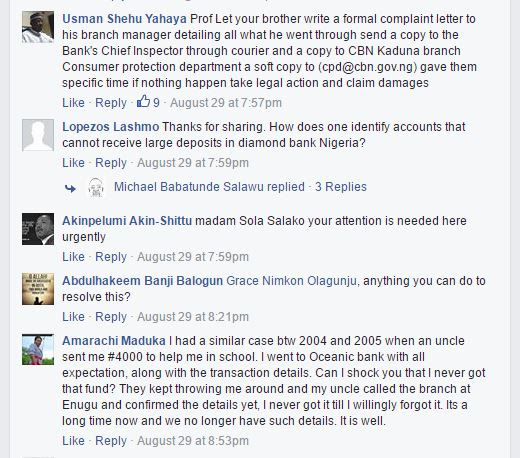Like Usman Shehu Yahaya's comment

coord(73,103)
